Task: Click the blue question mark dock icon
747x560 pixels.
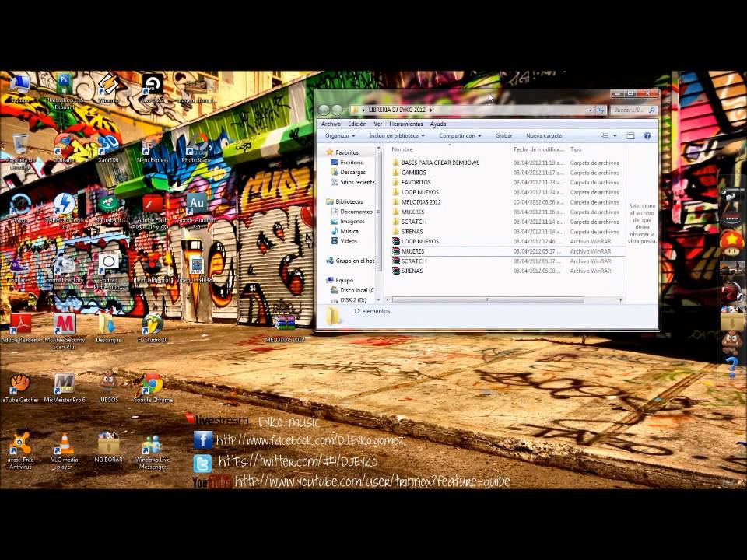Action: point(732,366)
